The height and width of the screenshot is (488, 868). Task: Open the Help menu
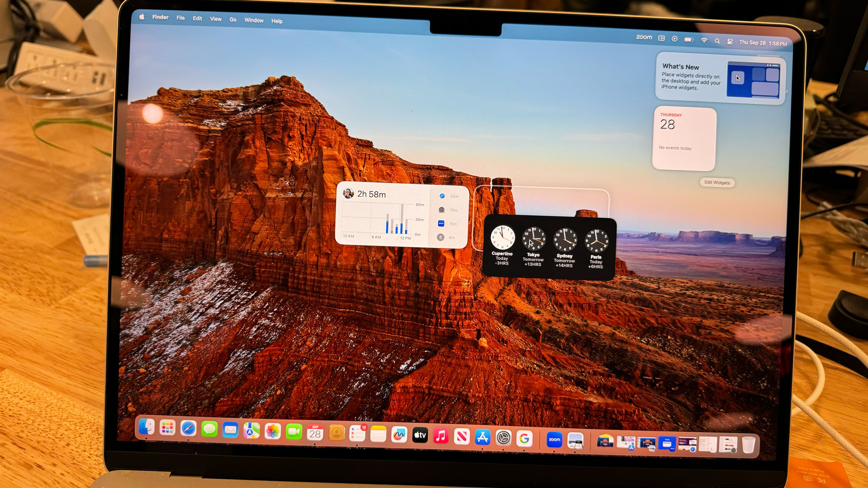tap(277, 21)
